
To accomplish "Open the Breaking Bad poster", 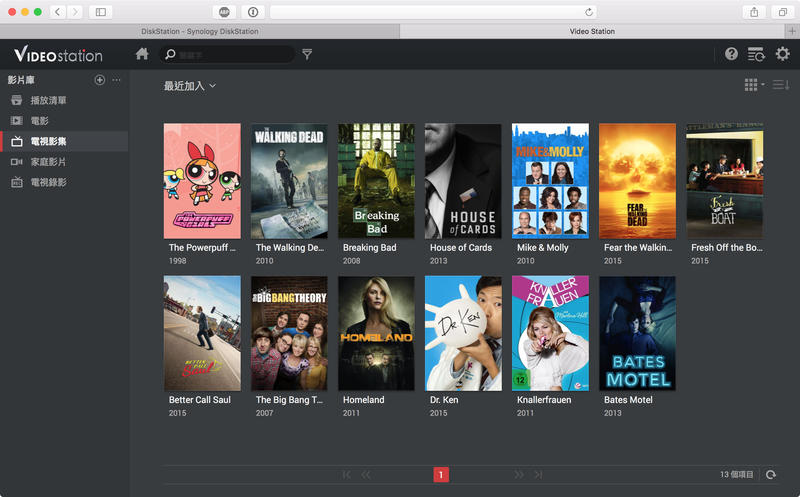I will (x=376, y=181).
